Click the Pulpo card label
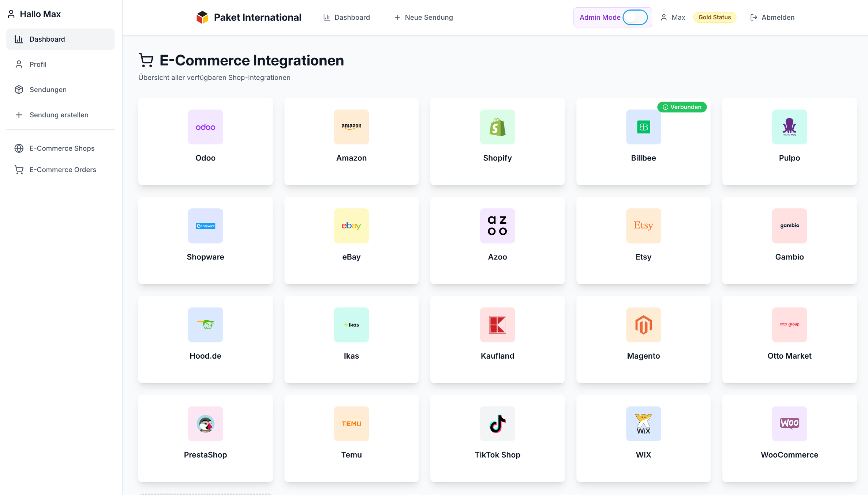 coord(789,158)
